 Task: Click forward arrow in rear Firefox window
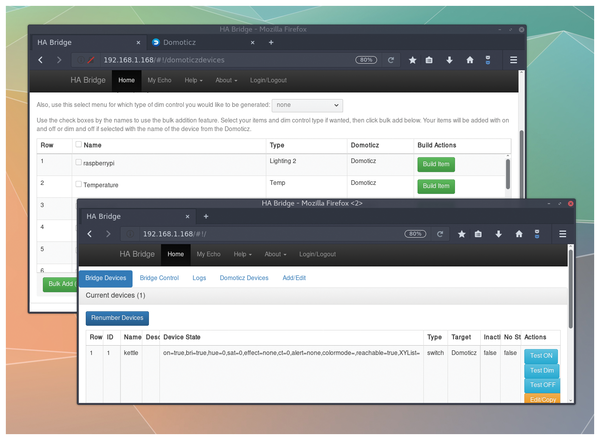(x=59, y=60)
